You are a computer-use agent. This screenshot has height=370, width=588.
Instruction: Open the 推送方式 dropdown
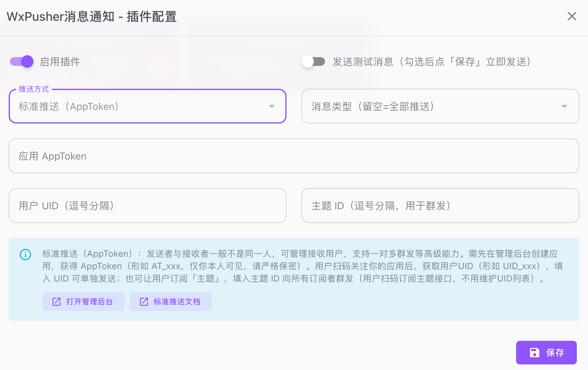pyautogui.click(x=148, y=106)
